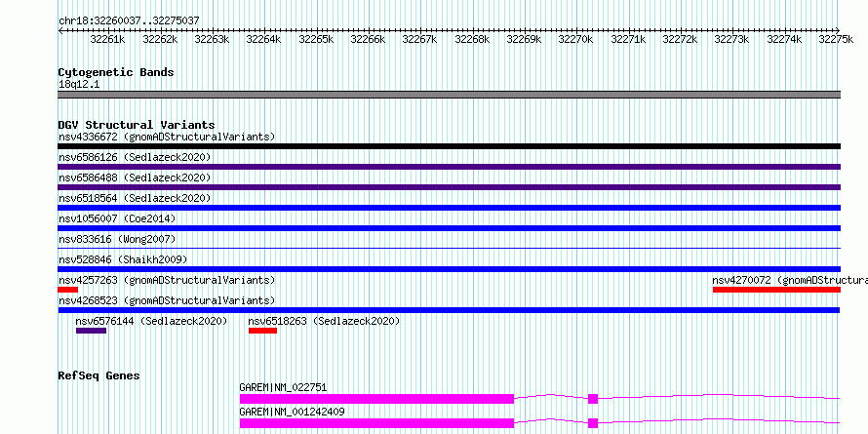
Task: Click the 32273k ruler position
Action: (732, 39)
